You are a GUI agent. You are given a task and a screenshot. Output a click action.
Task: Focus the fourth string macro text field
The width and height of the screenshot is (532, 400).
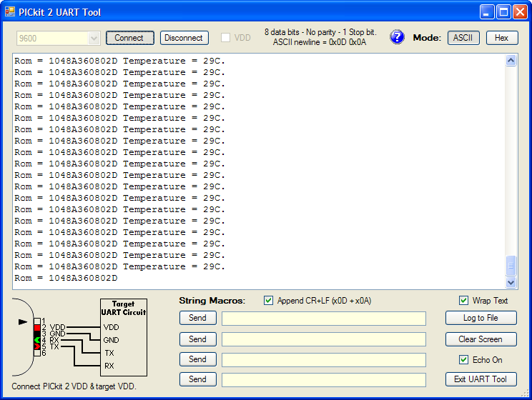(x=324, y=380)
